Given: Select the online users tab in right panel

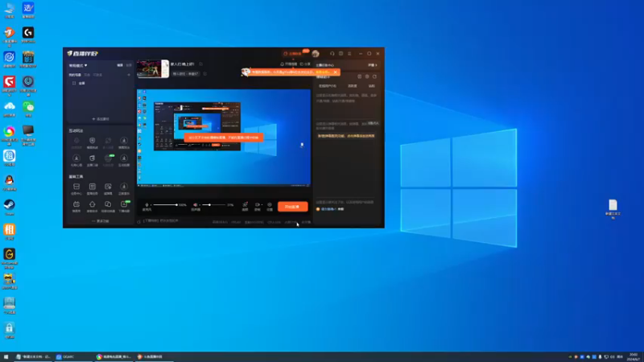Looking at the screenshot, I should tap(328, 86).
